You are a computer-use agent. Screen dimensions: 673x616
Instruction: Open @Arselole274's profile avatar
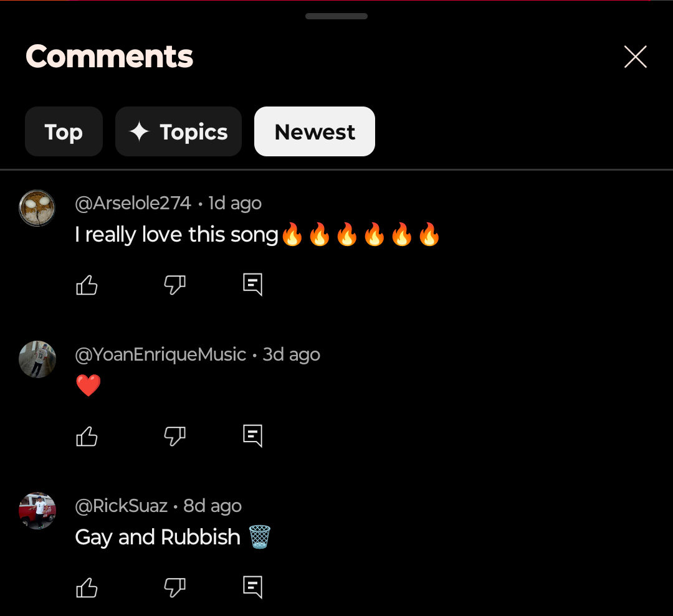pyautogui.click(x=37, y=208)
